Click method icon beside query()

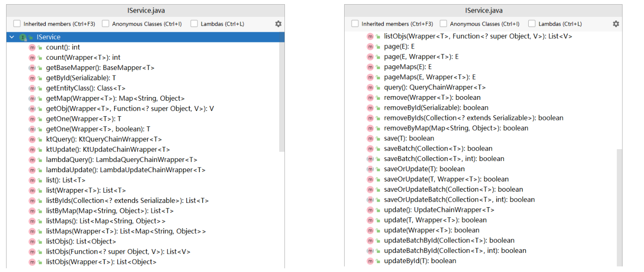[x=370, y=87]
